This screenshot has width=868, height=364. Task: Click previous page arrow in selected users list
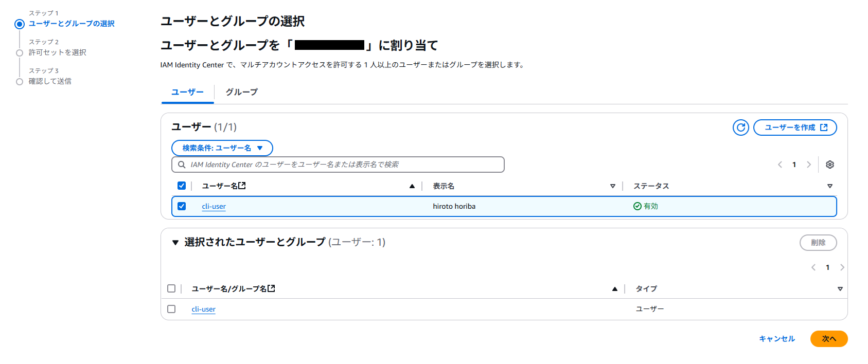click(813, 267)
